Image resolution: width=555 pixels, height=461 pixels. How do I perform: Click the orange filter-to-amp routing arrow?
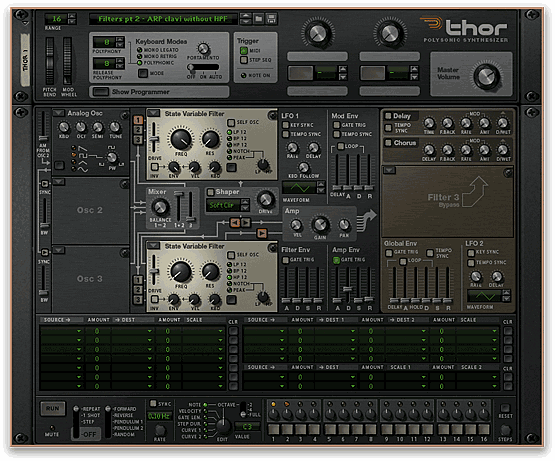[262, 233]
